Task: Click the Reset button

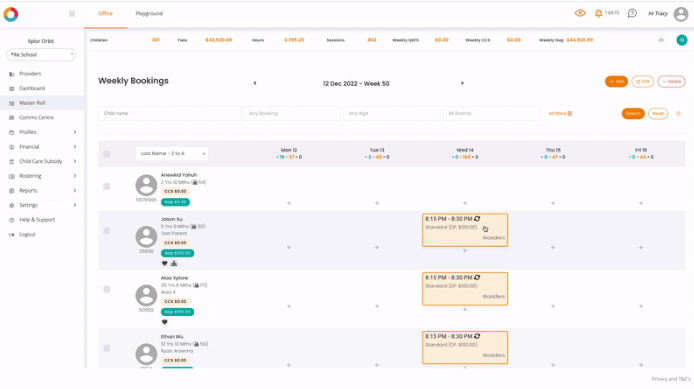Action: [x=658, y=114]
